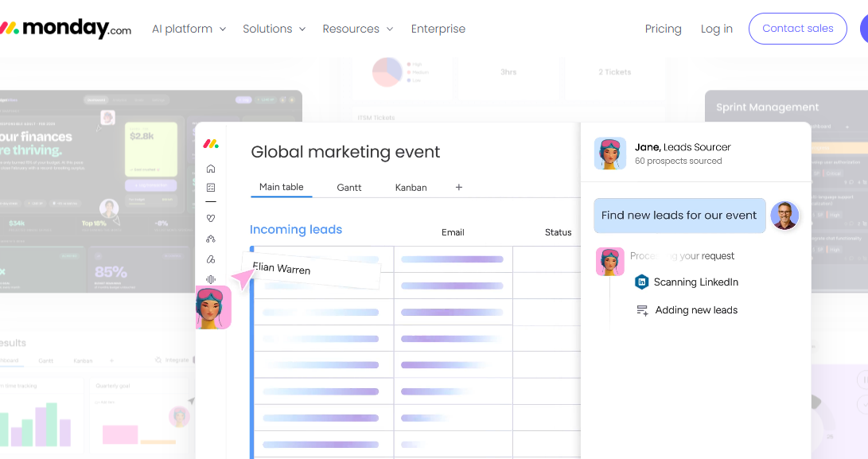Viewport: 868px width, 459px height.
Task: Click the monday logo in board sidebar
Action: [x=210, y=144]
